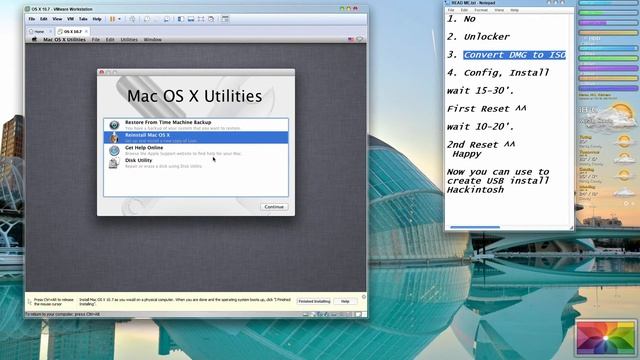The image size is (640, 360).
Task: Close the Mac OS X Utilities dialog (red button)
Action: (x=102, y=72)
